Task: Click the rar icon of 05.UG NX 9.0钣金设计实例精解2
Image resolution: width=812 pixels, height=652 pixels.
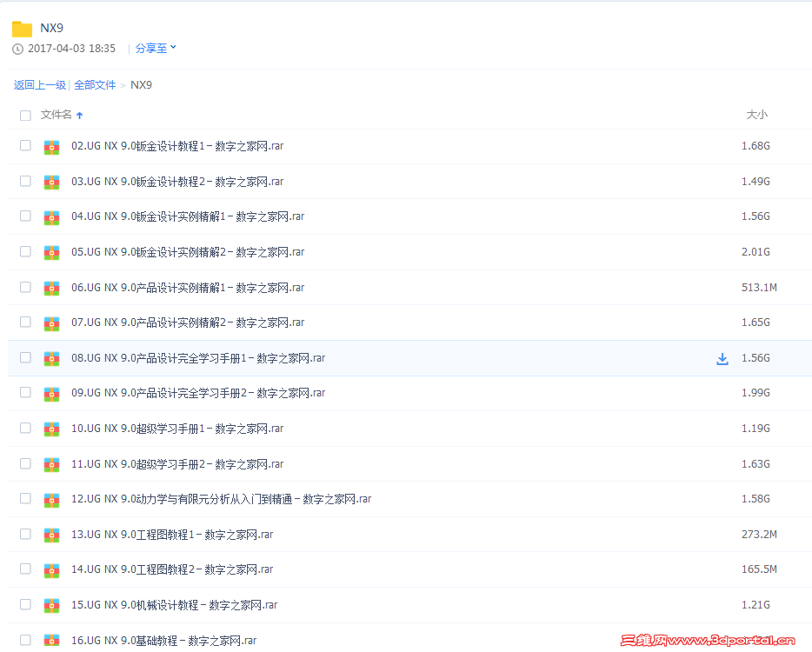Action: 51,253
